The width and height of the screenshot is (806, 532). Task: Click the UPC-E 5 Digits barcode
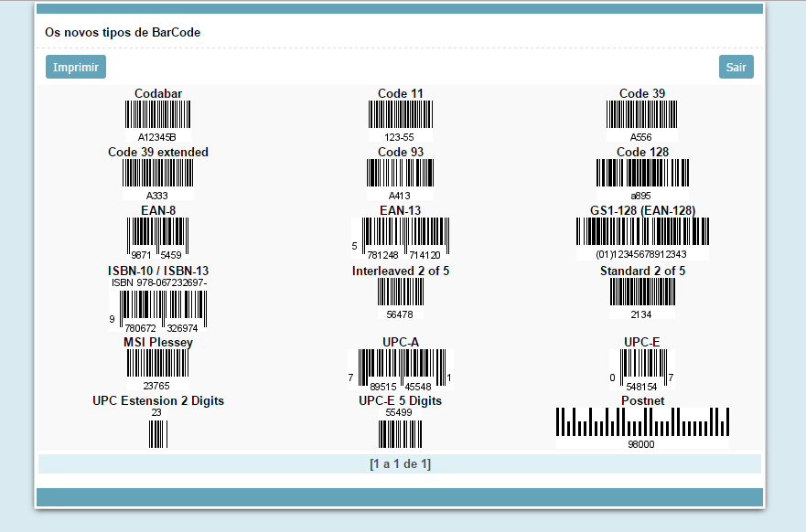point(400,431)
